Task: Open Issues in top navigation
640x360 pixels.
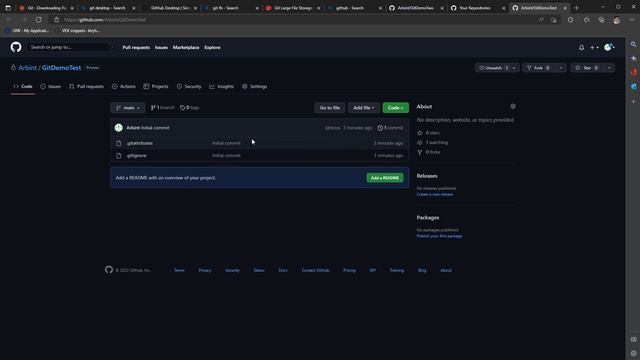Action: tap(161, 47)
